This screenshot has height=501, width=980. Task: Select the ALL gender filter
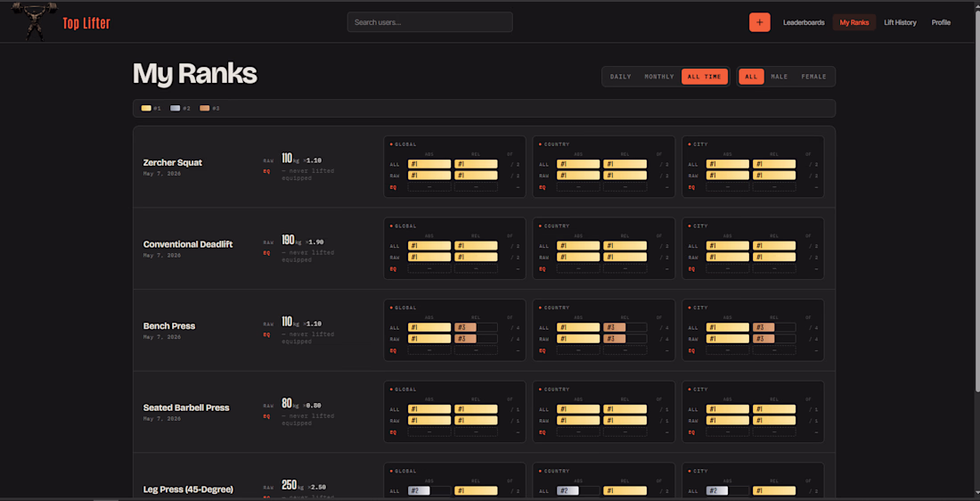(x=751, y=77)
